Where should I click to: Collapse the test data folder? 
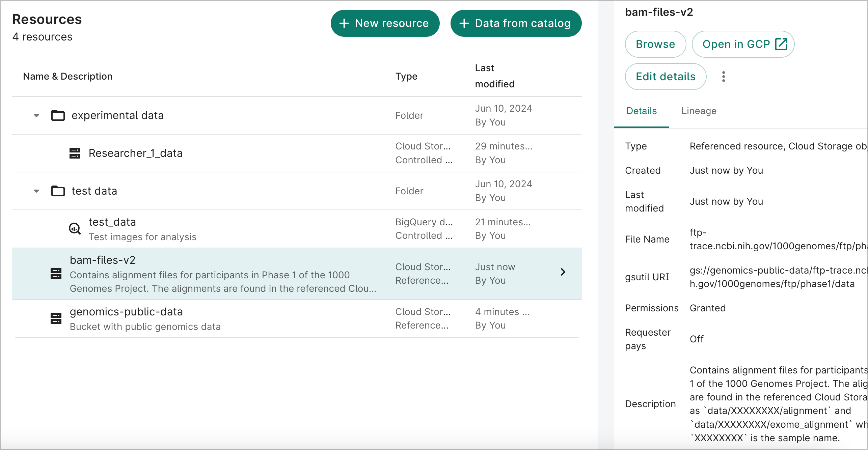(35, 191)
